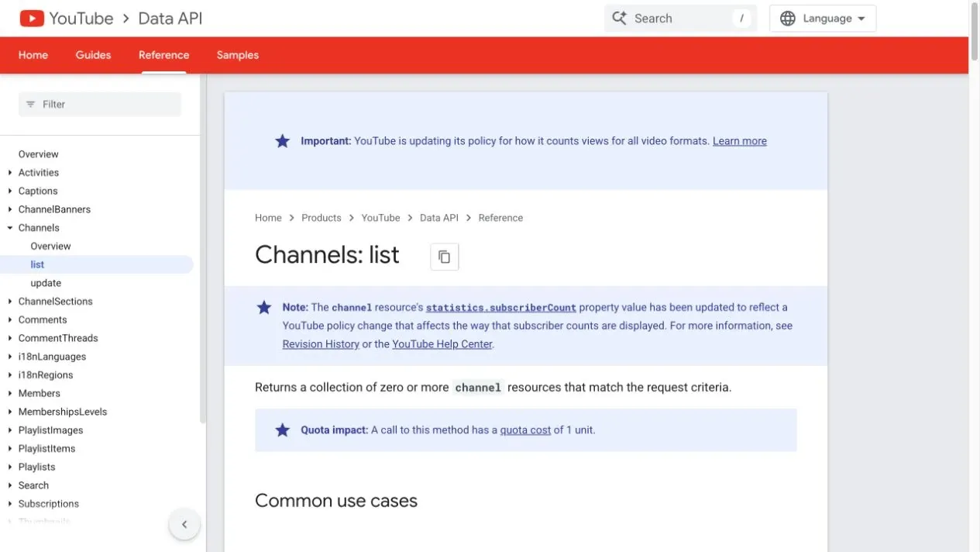Click the Learn more link
Image resolution: width=980 pixels, height=552 pixels.
(x=740, y=141)
